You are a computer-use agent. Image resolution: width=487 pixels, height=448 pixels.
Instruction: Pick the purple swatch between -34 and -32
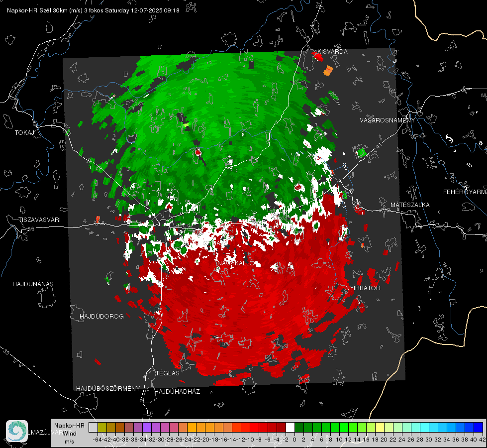(x=147, y=427)
